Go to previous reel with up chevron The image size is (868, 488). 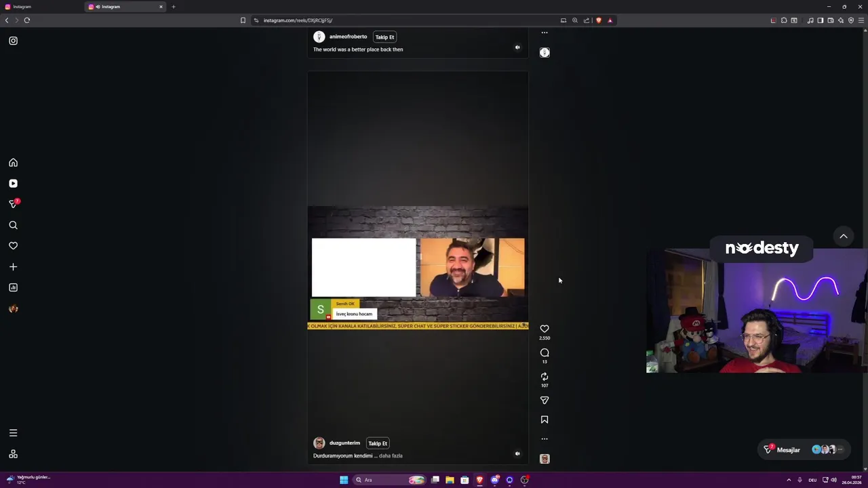click(x=844, y=237)
